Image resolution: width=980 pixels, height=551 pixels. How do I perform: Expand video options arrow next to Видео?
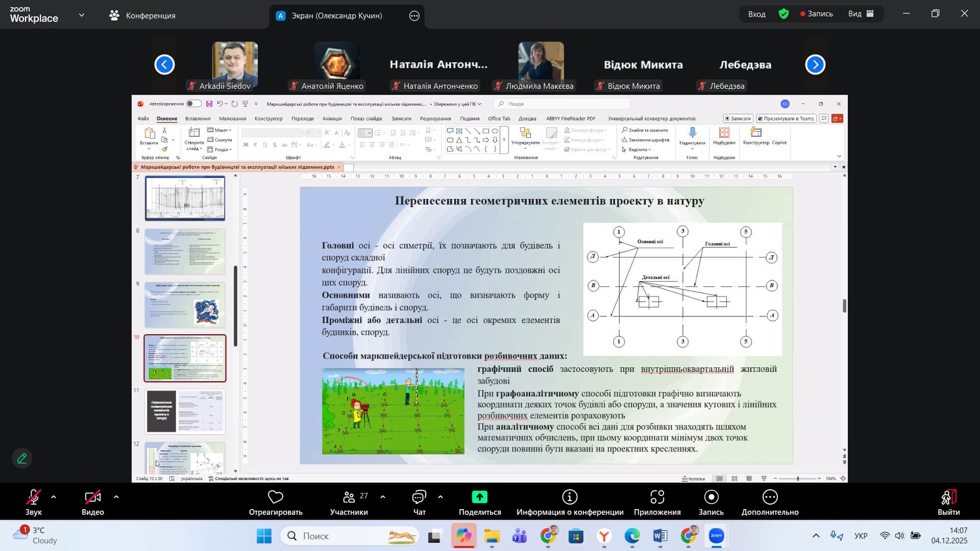point(116,497)
